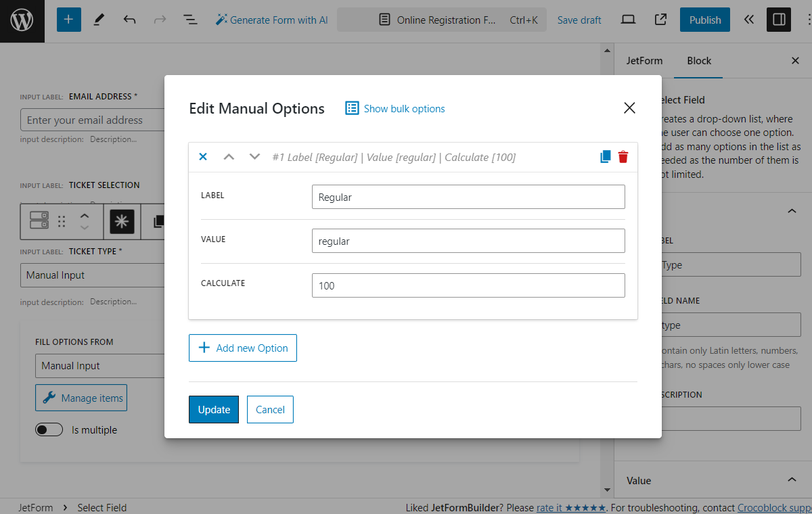This screenshot has height=514, width=812.
Task: Open the document overview list view
Action: pyautogui.click(x=190, y=20)
